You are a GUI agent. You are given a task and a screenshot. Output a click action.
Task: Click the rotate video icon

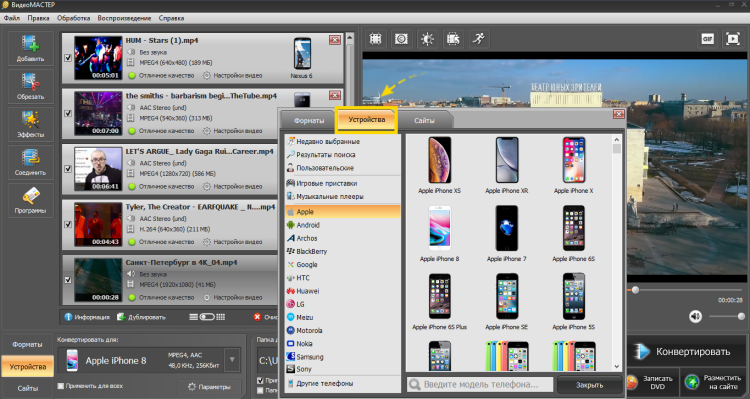pyautogui.click(x=453, y=39)
